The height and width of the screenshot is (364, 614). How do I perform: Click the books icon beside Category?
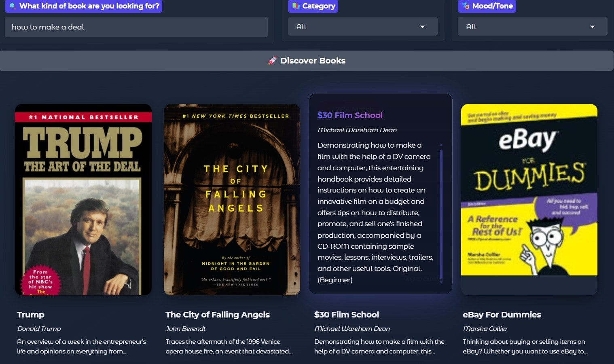point(296,6)
